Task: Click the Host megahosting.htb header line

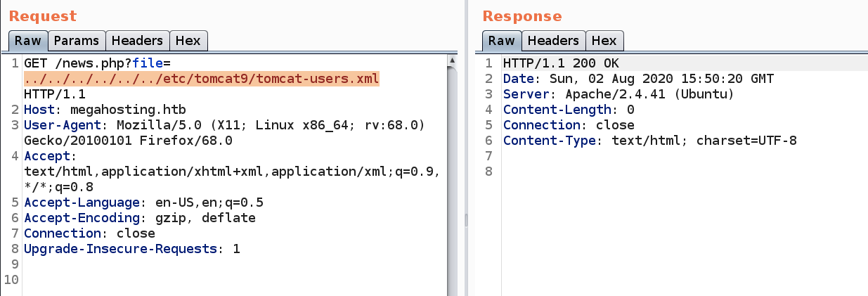Action: pyautogui.click(x=106, y=110)
